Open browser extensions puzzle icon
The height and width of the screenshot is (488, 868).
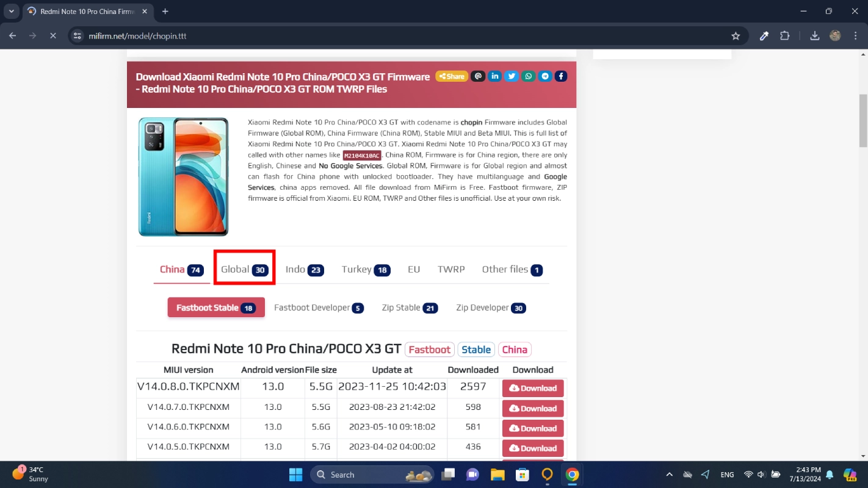[785, 36]
